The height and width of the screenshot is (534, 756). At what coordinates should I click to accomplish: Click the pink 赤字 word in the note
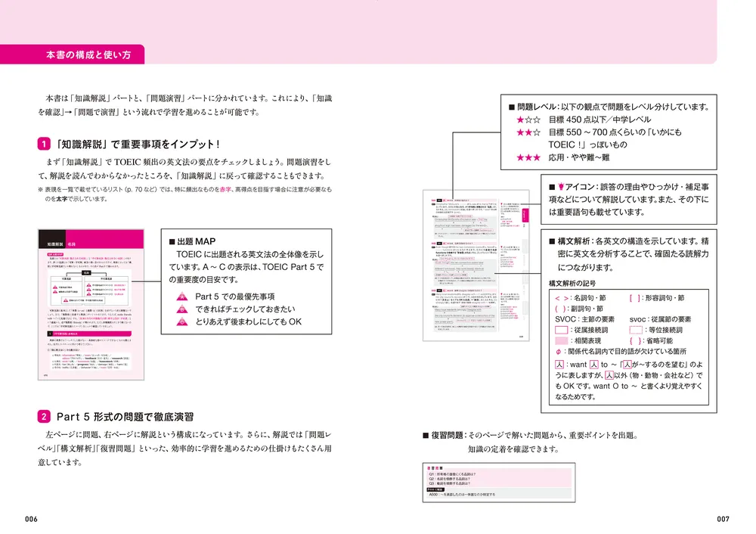coord(225,190)
